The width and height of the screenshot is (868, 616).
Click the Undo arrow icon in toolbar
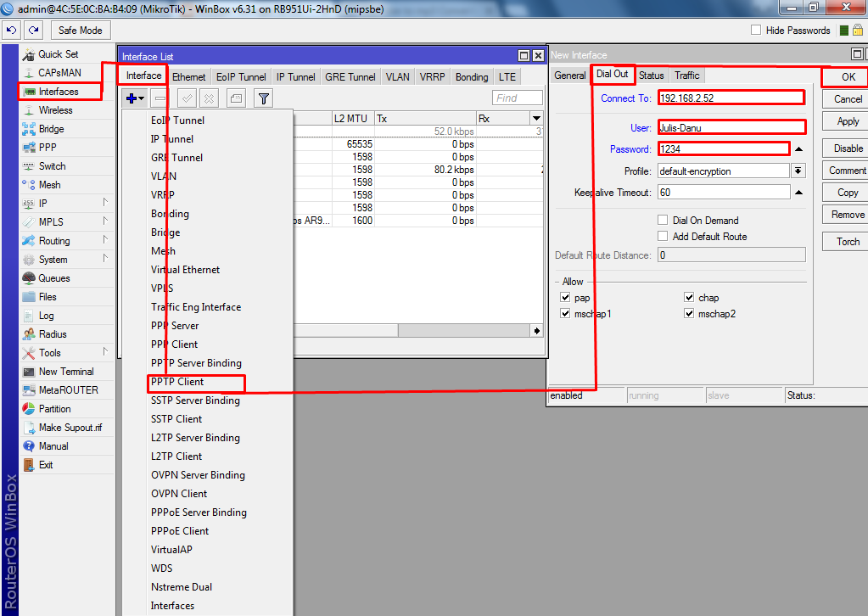[x=12, y=30]
